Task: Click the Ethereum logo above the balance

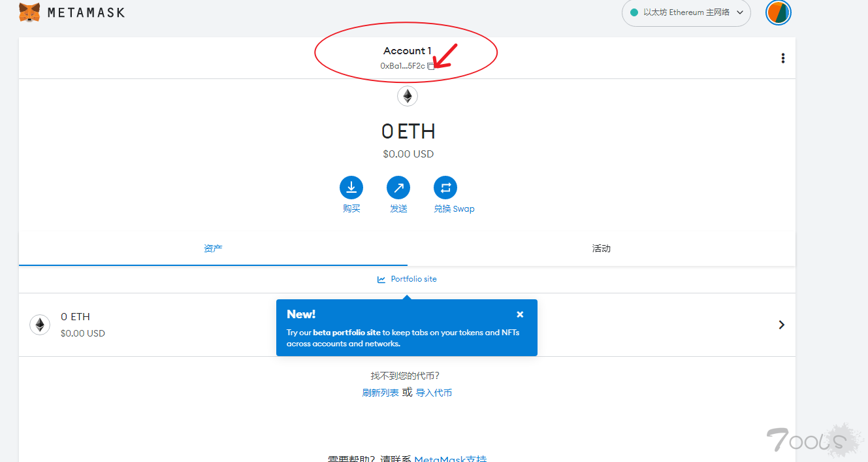Action: point(408,96)
